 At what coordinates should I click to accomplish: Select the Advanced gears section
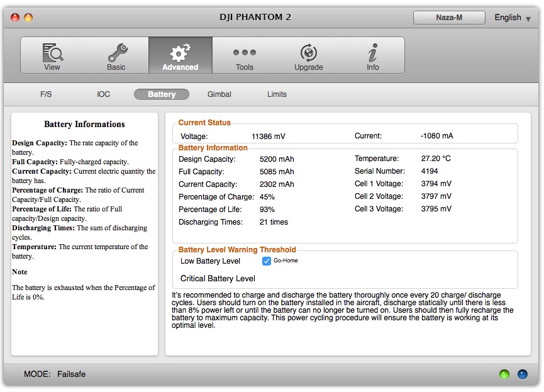[x=180, y=55]
